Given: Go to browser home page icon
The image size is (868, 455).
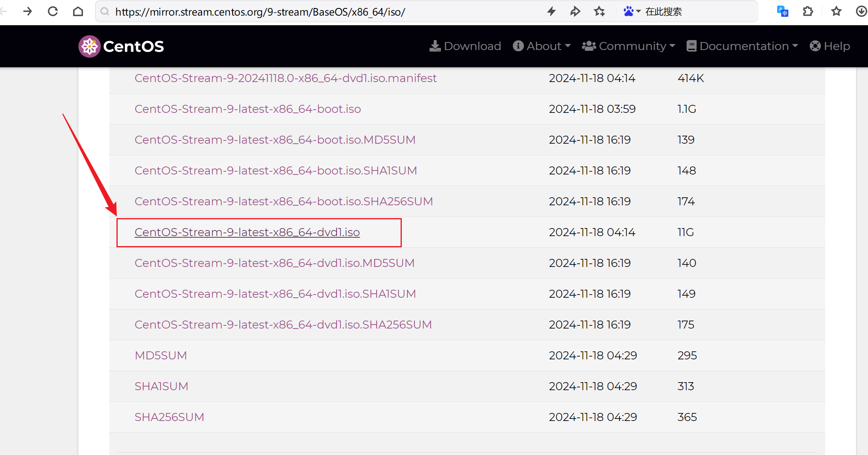Looking at the screenshot, I should pyautogui.click(x=78, y=11).
